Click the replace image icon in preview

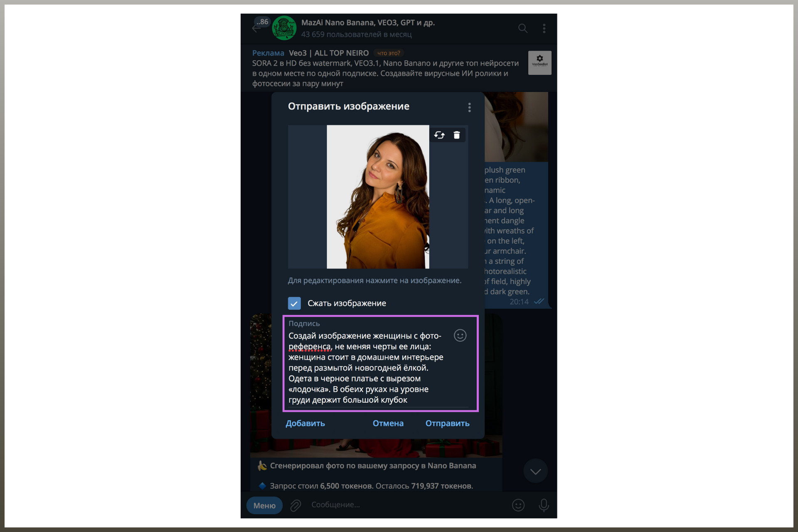pos(439,135)
